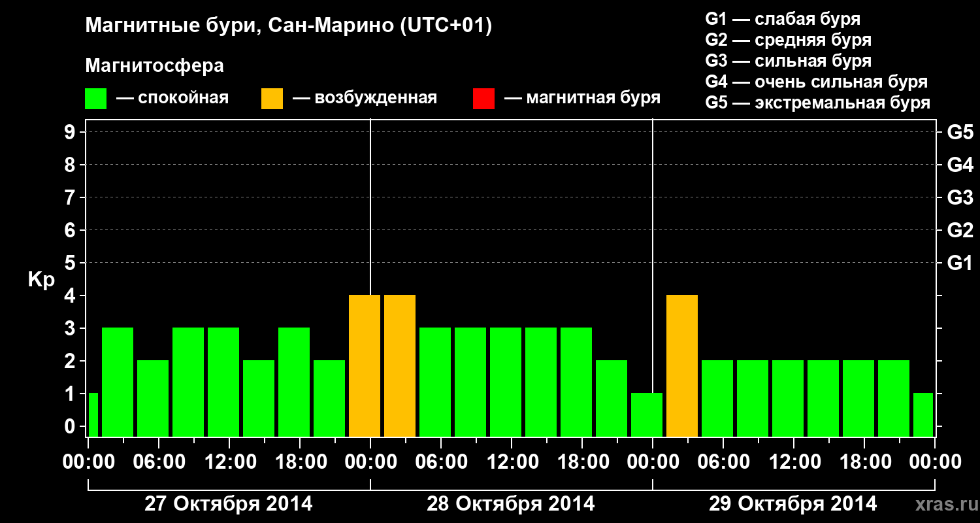Click the '18:00' tick label of 27 October
This screenshot has height=523, width=980.
[x=300, y=462]
